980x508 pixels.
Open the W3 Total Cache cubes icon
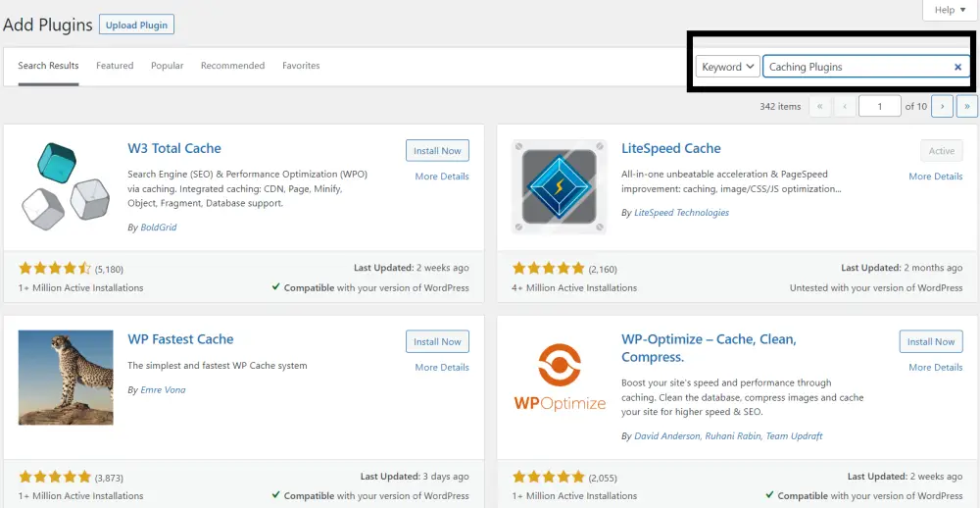(x=66, y=186)
